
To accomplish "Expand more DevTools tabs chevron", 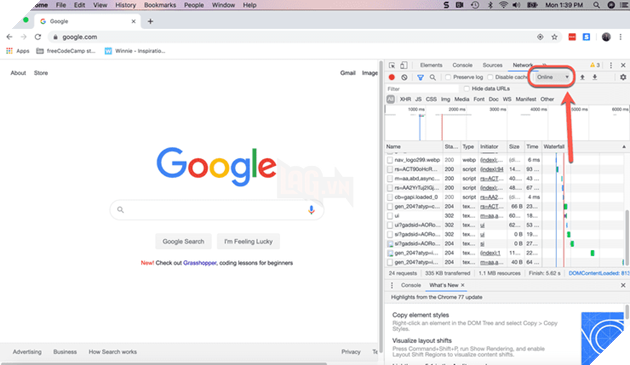I will tap(544, 65).
